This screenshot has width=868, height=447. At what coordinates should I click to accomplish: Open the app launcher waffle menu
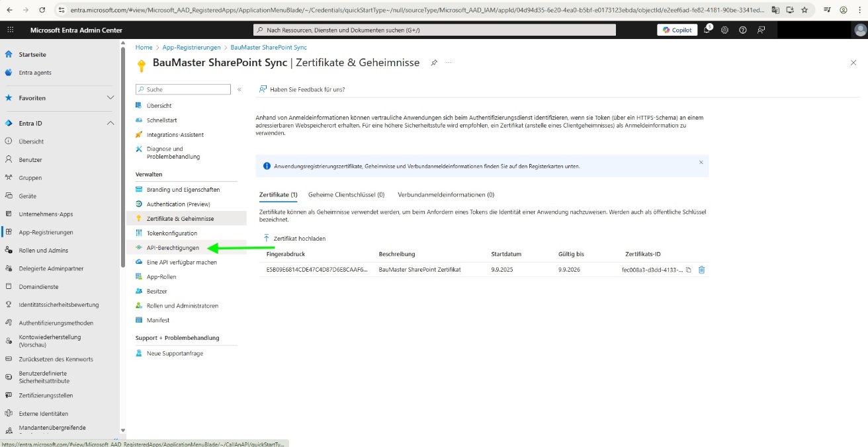coord(10,30)
